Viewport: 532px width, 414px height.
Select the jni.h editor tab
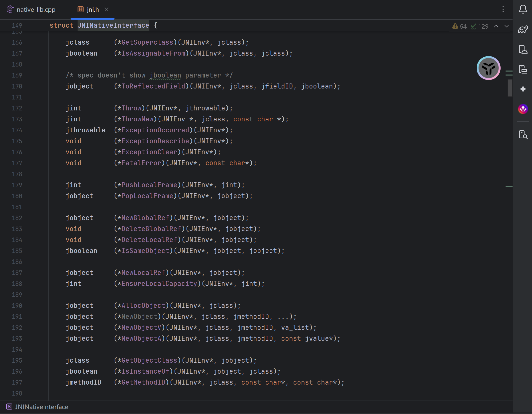click(92, 9)
